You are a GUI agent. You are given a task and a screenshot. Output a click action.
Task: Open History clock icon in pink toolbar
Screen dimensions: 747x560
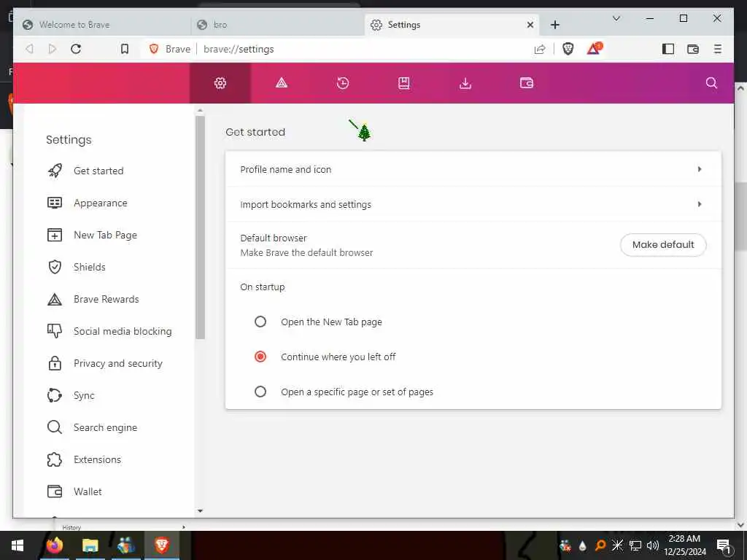coord(343,83)
